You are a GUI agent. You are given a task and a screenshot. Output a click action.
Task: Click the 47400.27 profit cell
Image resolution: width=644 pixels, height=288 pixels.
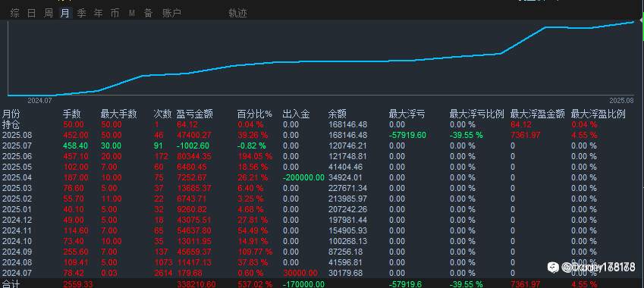coord(194,135)
